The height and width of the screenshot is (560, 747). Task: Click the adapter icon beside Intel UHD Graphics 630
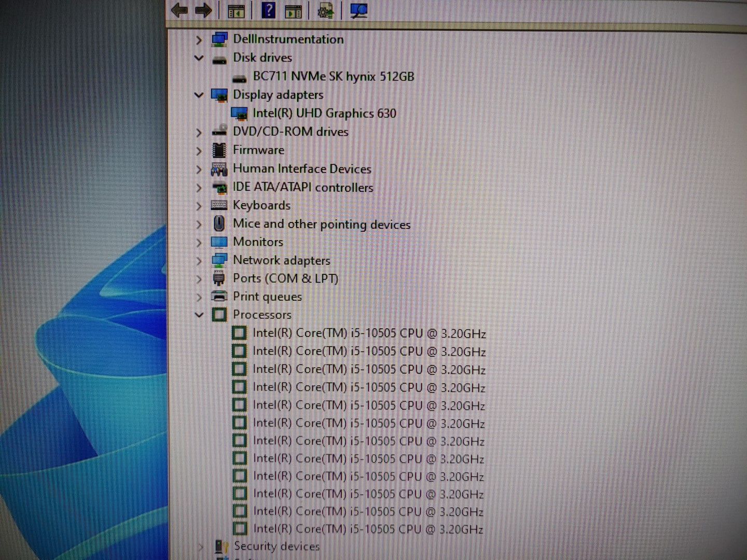click(x=239, y=114)
